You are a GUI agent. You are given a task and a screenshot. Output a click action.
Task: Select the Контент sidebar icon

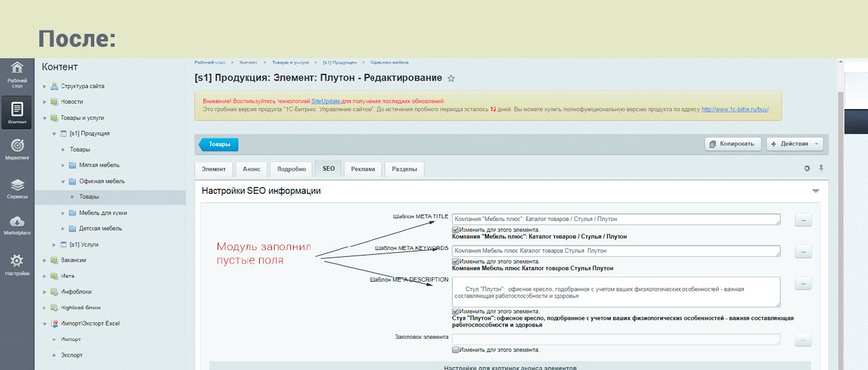coord(17,112)
